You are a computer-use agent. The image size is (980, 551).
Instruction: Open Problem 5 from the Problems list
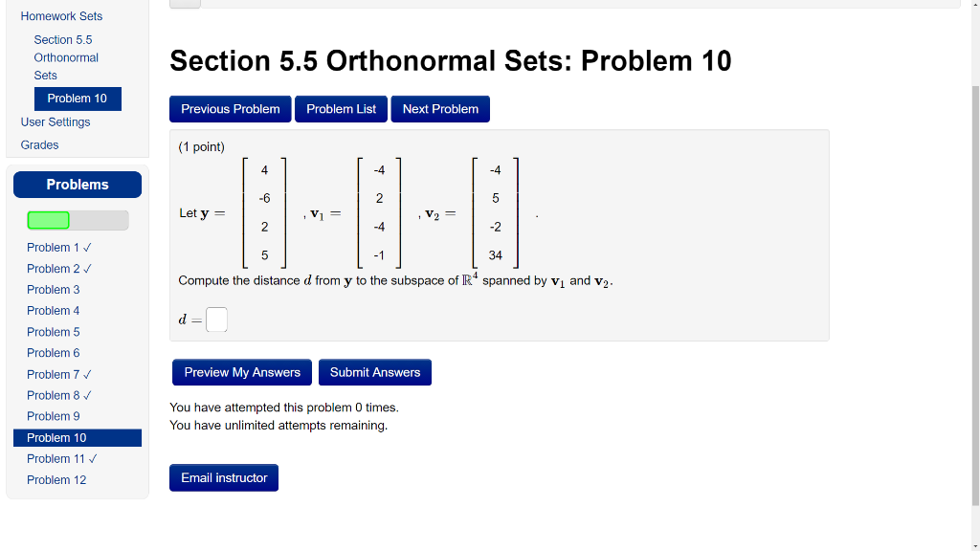(53, 331)
